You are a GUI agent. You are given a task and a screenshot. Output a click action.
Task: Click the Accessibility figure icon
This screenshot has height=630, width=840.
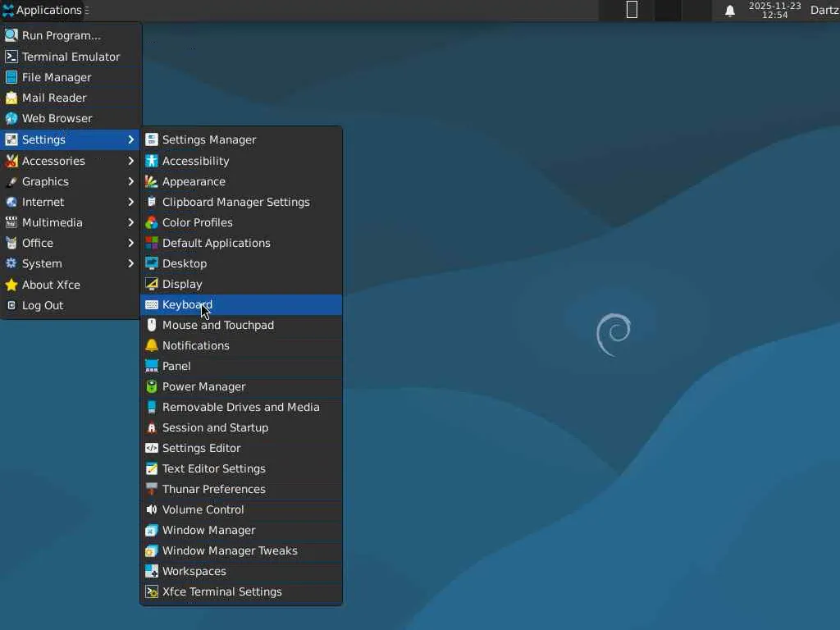(152, 161)
